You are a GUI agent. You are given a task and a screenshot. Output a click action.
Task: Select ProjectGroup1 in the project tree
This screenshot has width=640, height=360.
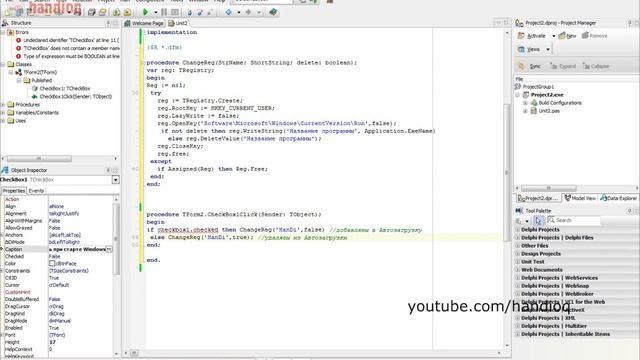click(x=538, y=87)
